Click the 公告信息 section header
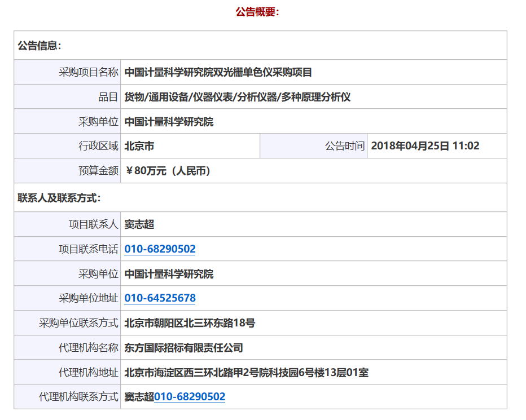526x420 pixels. 40,46
